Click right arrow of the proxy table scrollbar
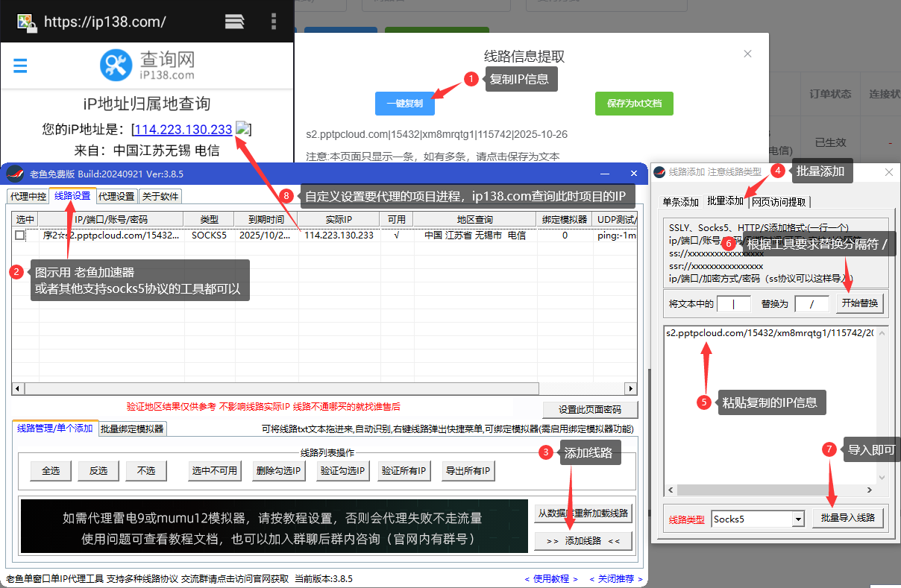901x588 pixels. pos(630,388)
